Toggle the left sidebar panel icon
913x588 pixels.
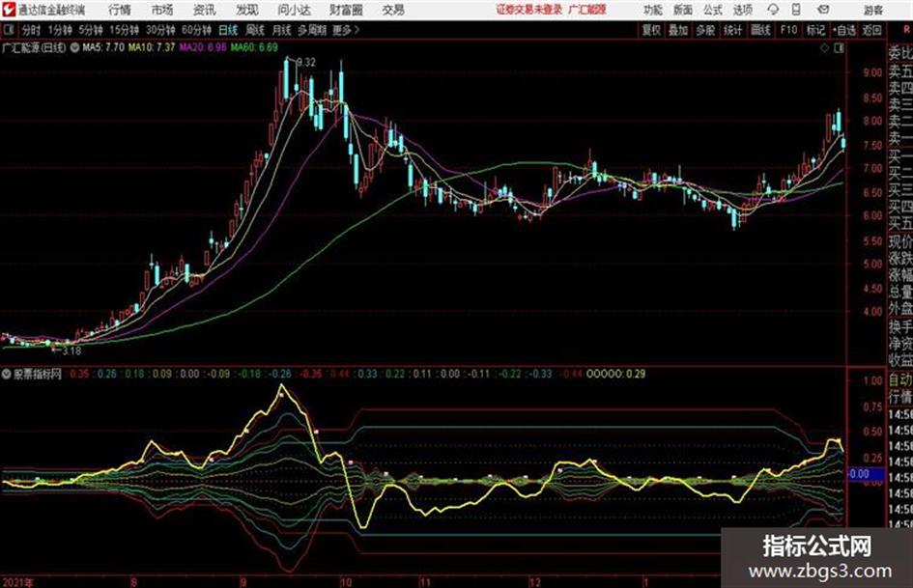9,30
